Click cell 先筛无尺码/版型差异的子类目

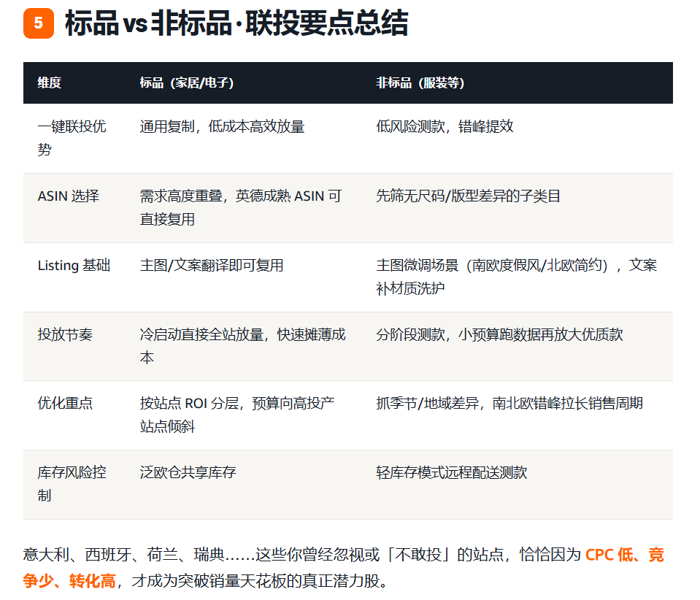(469, 196)
